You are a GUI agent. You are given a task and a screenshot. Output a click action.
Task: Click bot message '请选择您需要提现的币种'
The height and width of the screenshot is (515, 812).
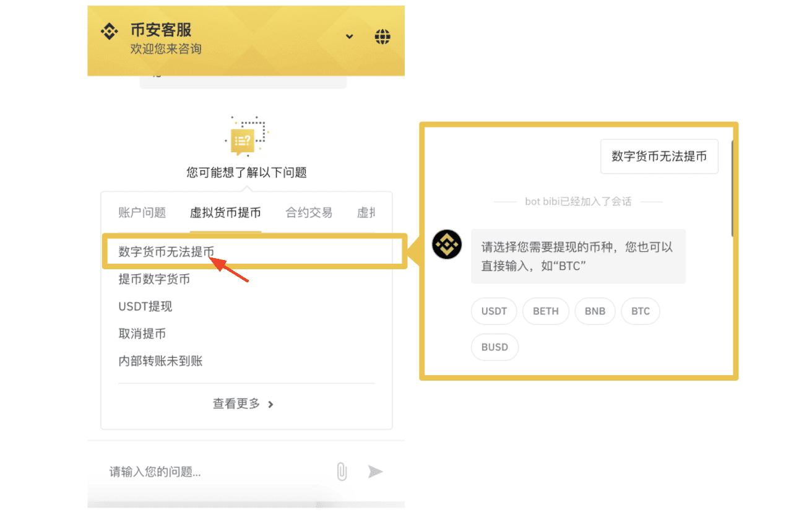point(578,256)
